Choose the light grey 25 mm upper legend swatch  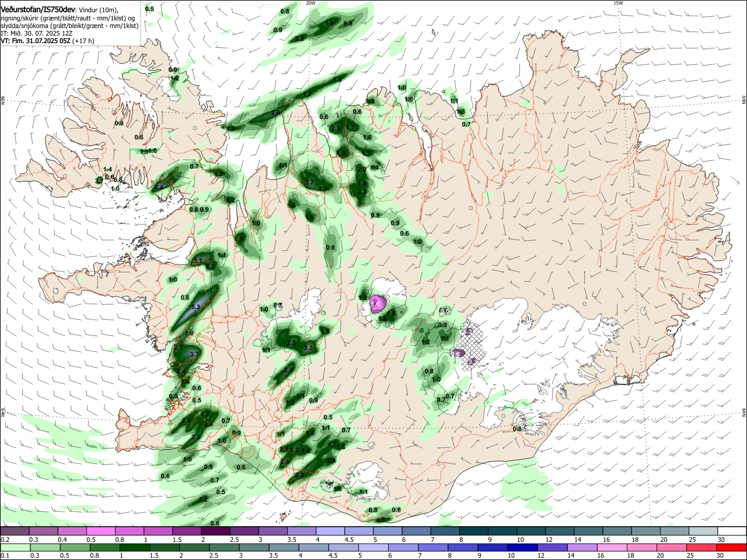coord(704,531)
